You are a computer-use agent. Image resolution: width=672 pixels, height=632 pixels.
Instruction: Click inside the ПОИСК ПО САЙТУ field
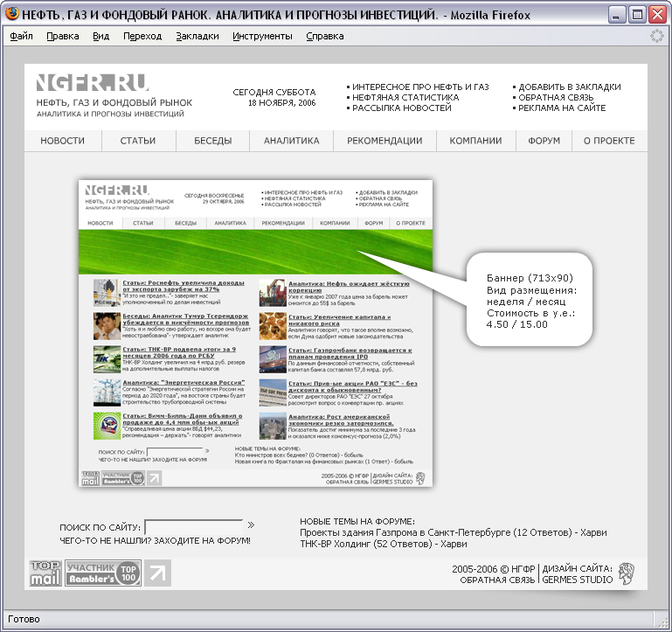(x=194, y=526)
